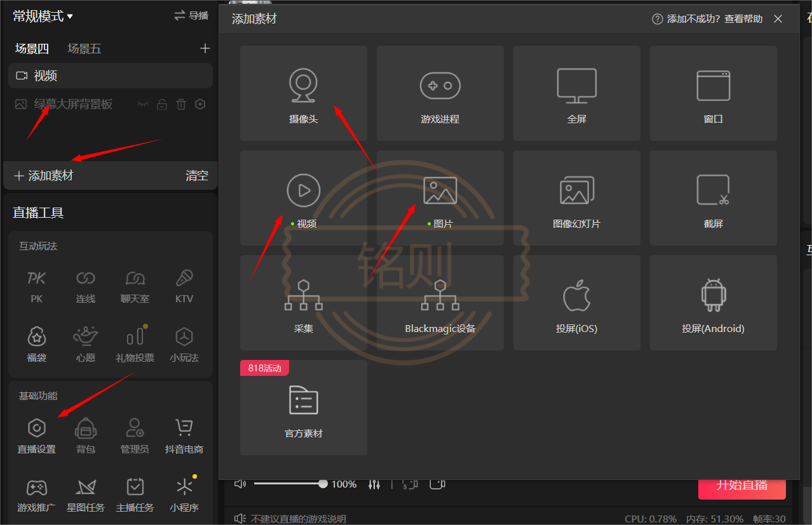This screenshot has width=812, height=525.
Task: Select the 视频 source row
Action: 111,76
